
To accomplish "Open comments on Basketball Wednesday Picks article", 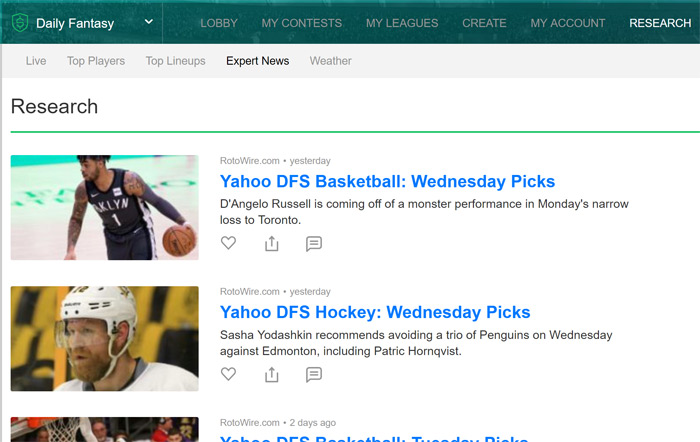I will pyautogui.click(x=314, y=244).
